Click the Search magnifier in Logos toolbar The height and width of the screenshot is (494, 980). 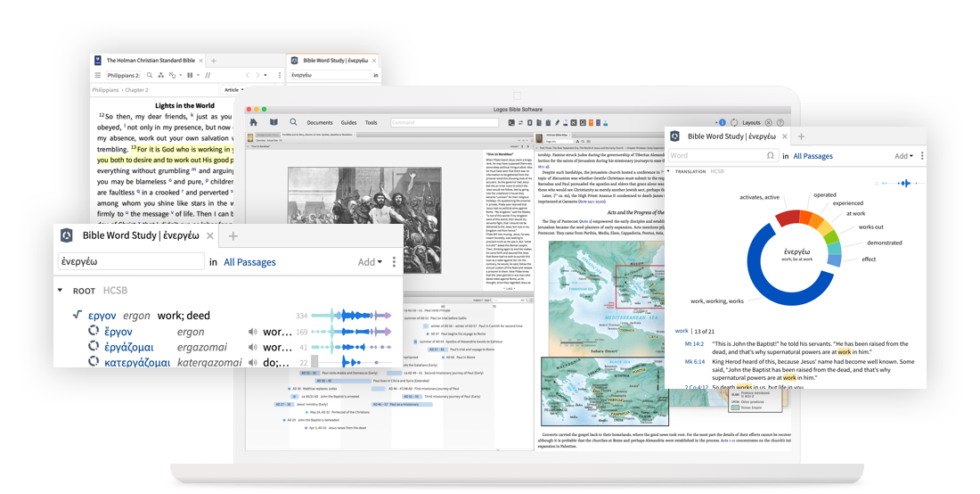(x=293, y=122)
